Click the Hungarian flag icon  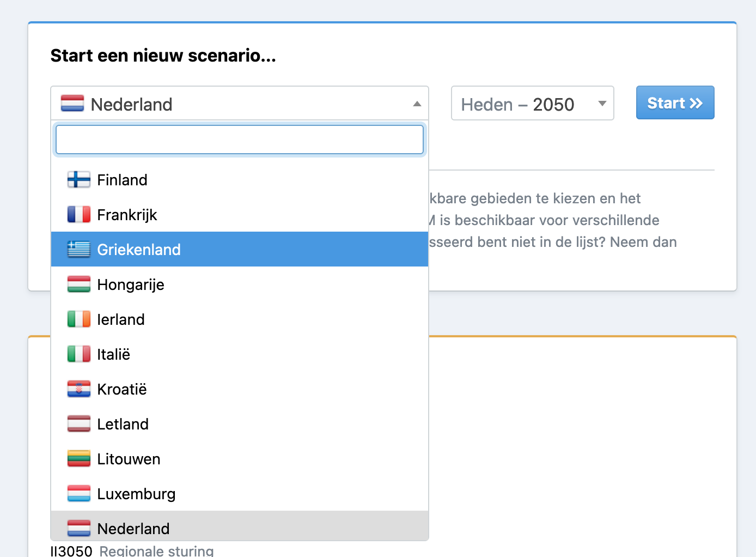click(x=79, y=284)
